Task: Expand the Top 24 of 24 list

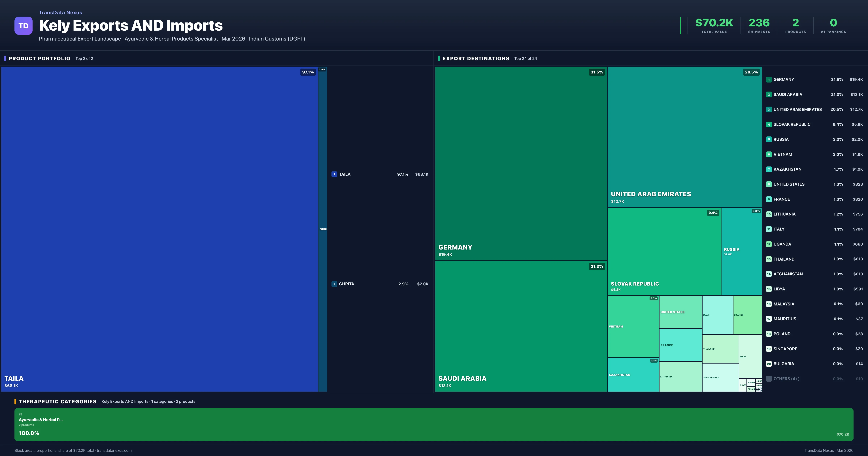Action: 526,58
